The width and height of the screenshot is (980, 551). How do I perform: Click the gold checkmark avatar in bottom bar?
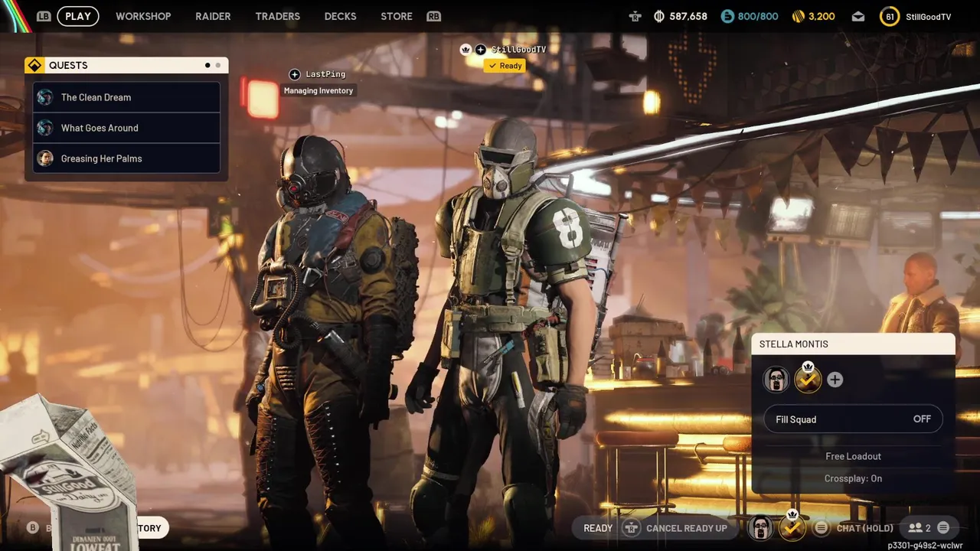[792, 527]
